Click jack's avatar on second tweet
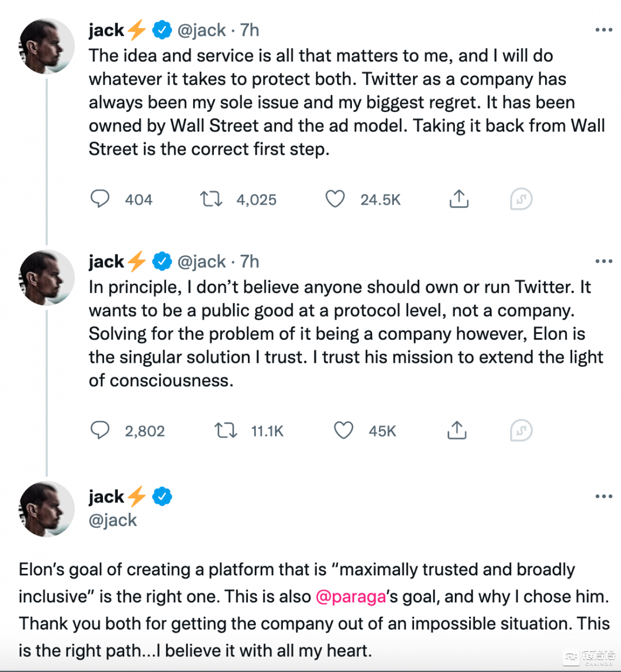This screenshot has height=672, width=621. click(x=47, y=278)
